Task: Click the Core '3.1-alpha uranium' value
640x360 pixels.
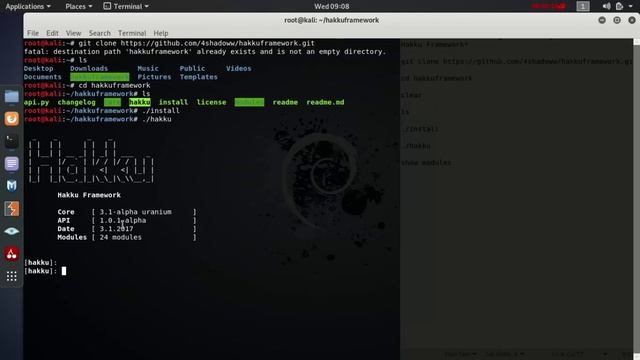Action: 136,212
